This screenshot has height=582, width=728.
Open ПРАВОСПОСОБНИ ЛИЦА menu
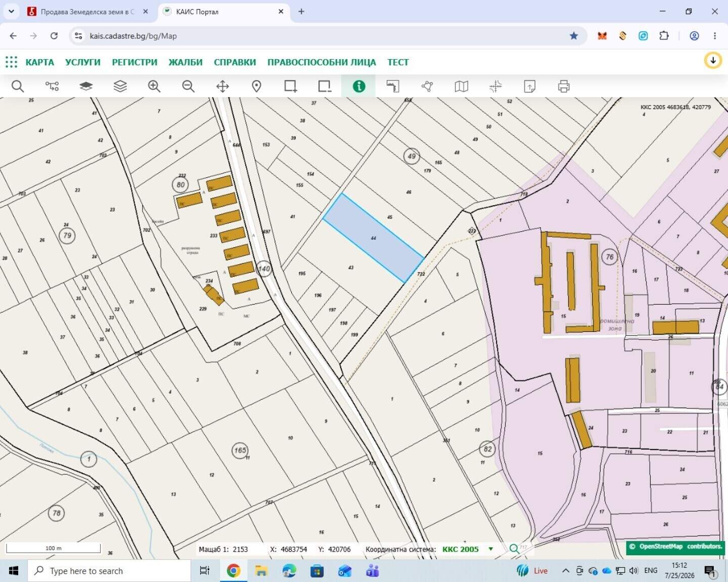click(x=322, y=62)
